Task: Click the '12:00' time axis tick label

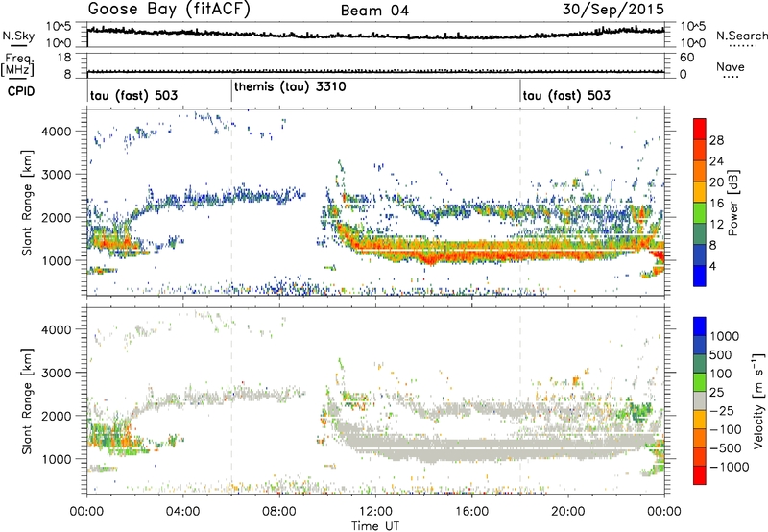Action: (x=375, y=512)
